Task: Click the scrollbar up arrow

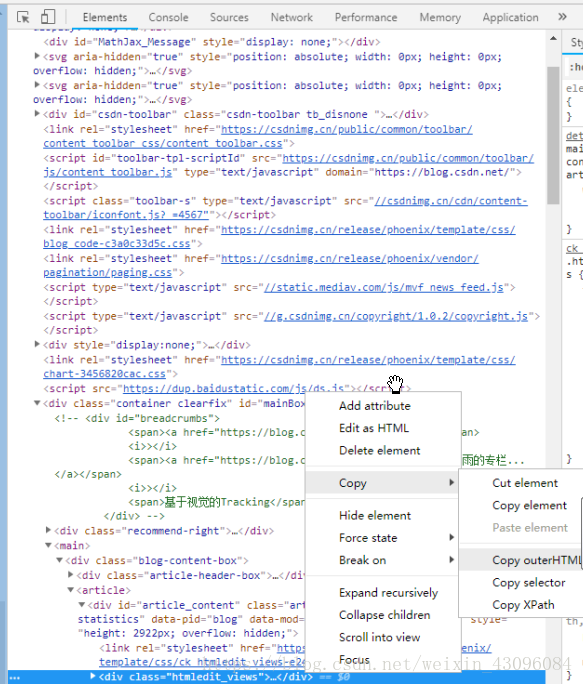Action: (553, 38)
